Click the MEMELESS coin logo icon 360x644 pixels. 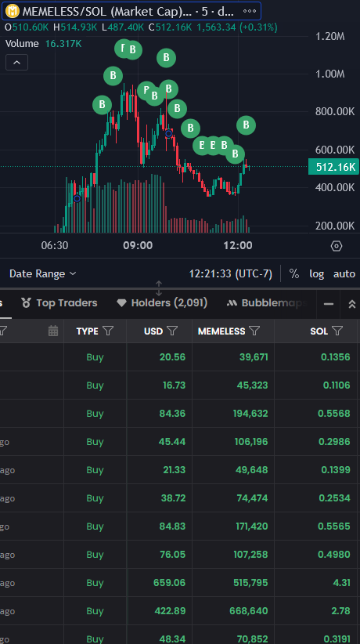click(13, 11)
